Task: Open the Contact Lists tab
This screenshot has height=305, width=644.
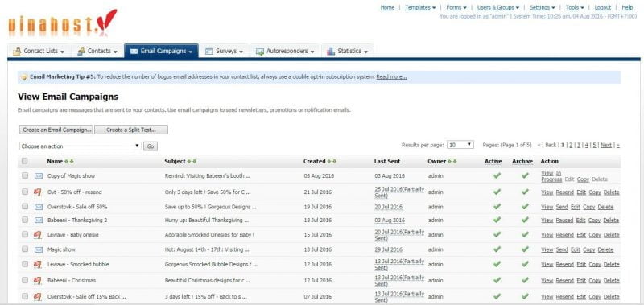Action: click(39, 52)
